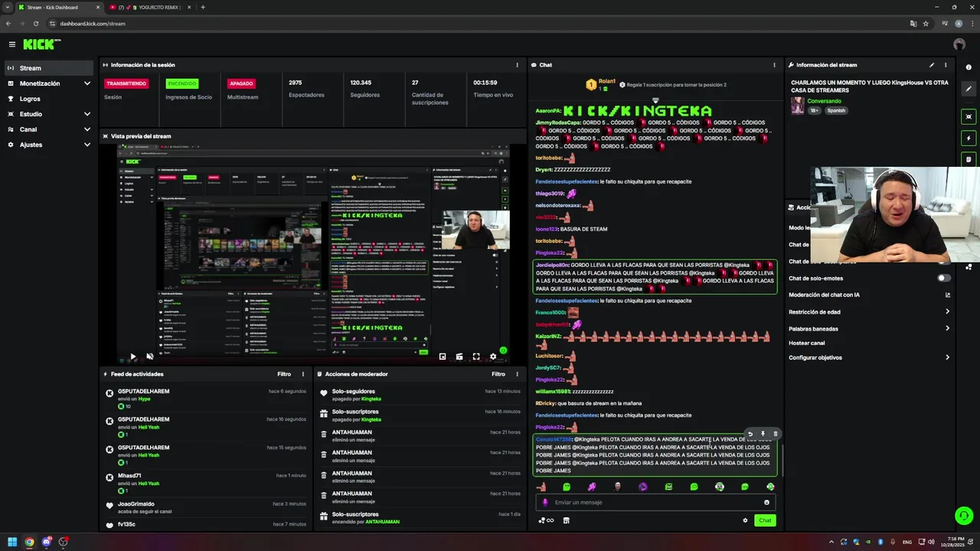The image size is (980, 551).
Task: Toggle Chat de solo-emotes switch
Action: pyautogui.click(x=944, y=278)
